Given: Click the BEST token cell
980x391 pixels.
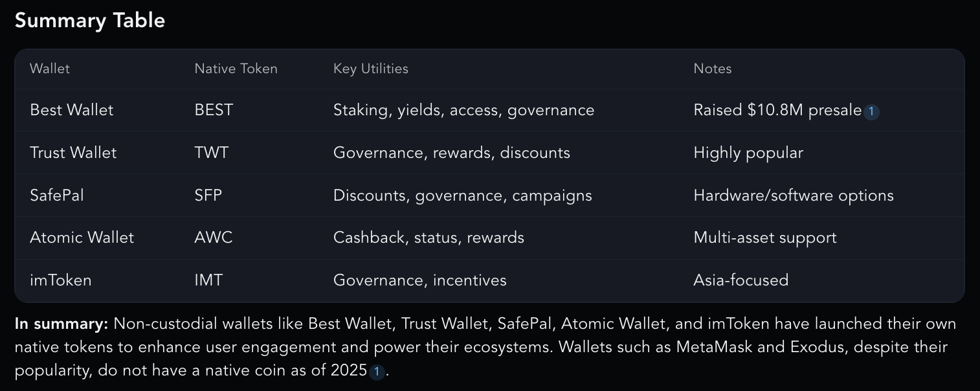Looking at the screenshot, I should pyautogui.click(x=214, y=110).
